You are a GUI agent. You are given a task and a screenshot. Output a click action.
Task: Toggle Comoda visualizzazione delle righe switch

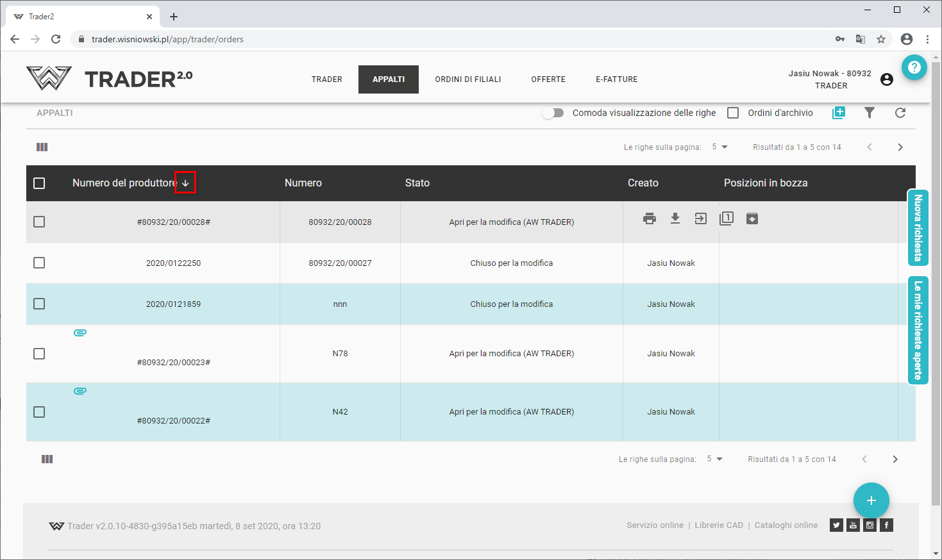553,113
